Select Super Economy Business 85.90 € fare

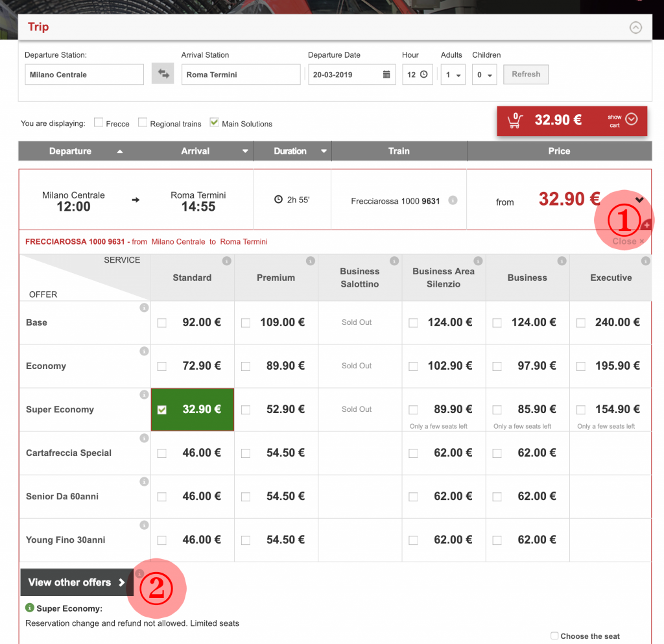[497, 410]
